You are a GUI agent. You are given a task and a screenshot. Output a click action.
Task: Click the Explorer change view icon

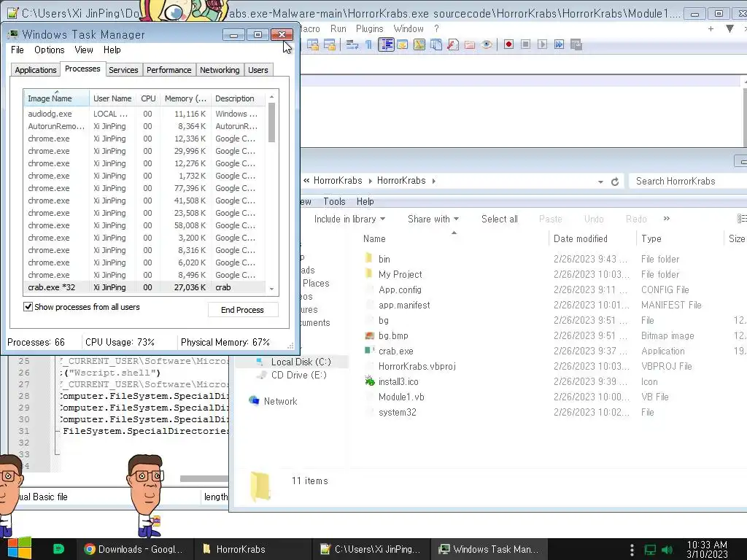741,219
